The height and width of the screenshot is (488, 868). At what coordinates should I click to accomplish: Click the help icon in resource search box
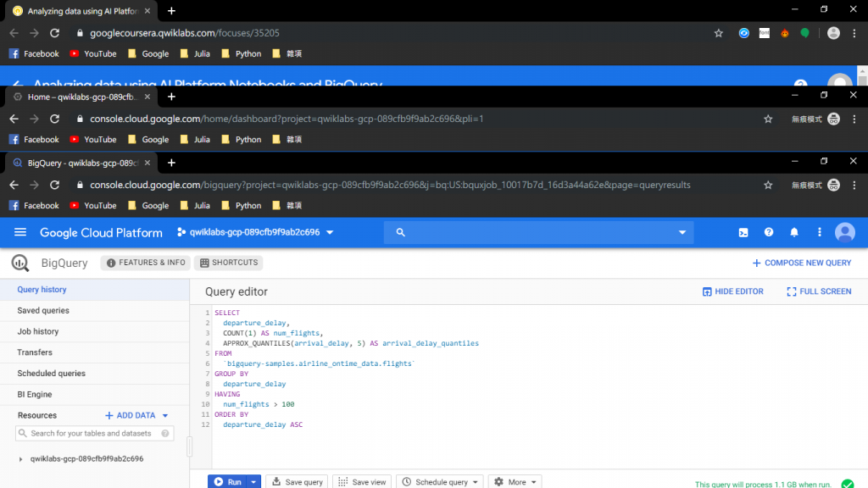(165, 434)
